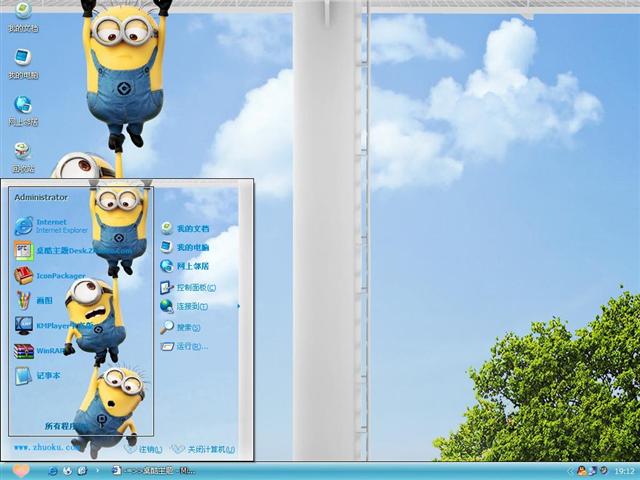This screenshot has width=640, height=480.
Task: Click the heart-shaped Start button
Action: click(x=20, y=471)
